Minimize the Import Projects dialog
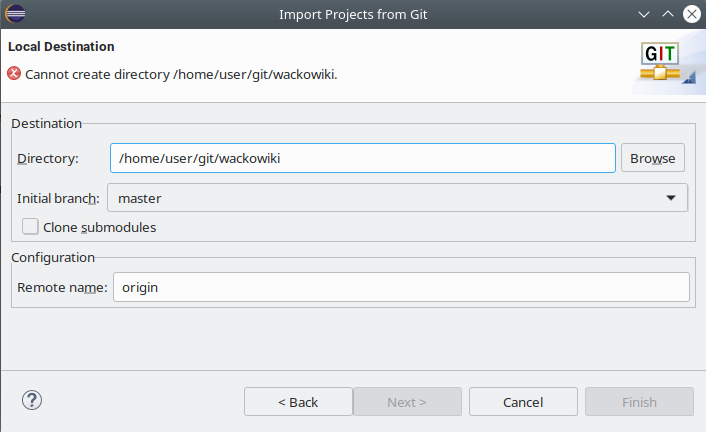The height and width of the screenshot is (432, 706). point(642,14)
